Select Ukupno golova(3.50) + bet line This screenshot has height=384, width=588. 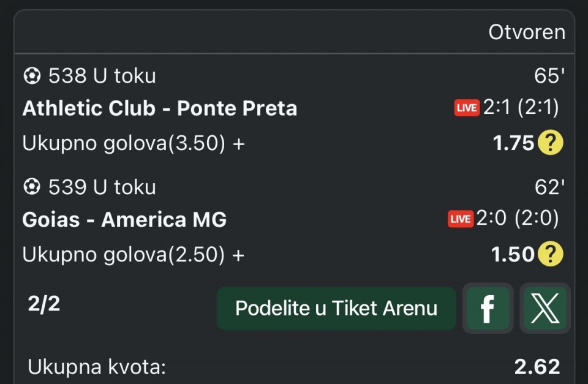click(134, 143)
